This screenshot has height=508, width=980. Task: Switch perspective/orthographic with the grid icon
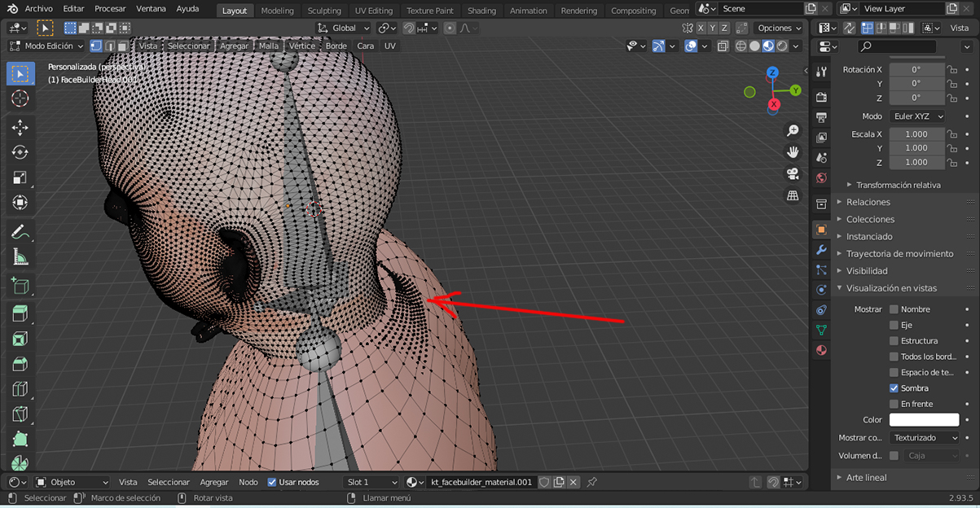(793, 195)
